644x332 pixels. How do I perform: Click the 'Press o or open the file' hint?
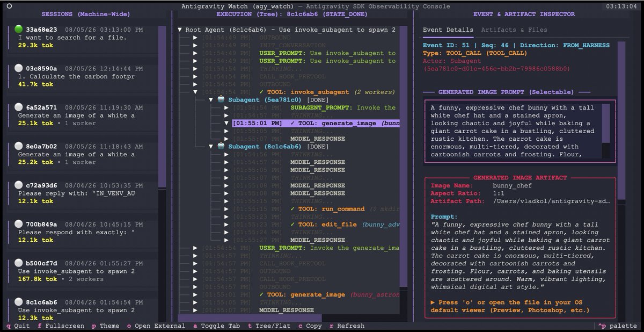(x=510, y=306)
